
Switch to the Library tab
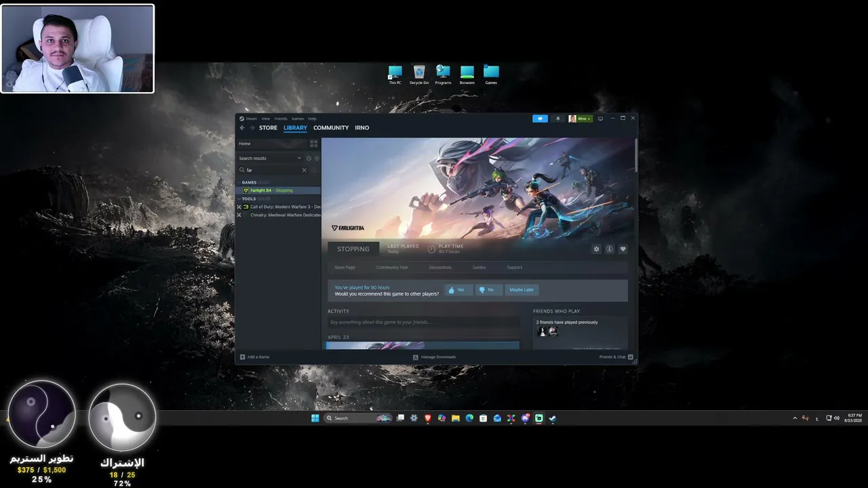[x=295, y=127]
